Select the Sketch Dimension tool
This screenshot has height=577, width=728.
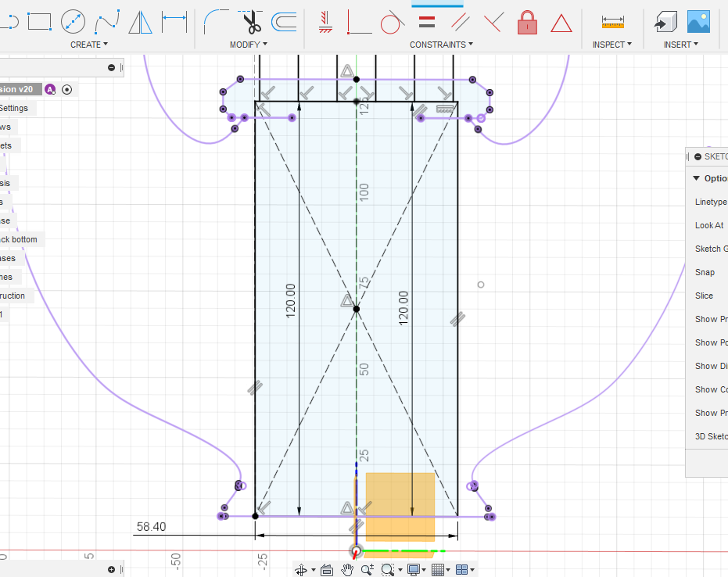click(x=174, y=22)
